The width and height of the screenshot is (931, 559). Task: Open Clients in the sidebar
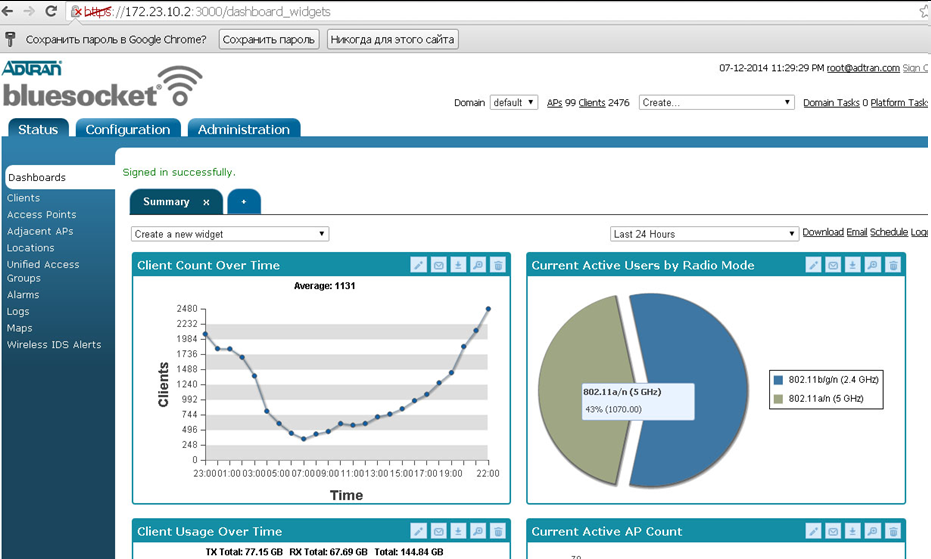click(23, 198)
